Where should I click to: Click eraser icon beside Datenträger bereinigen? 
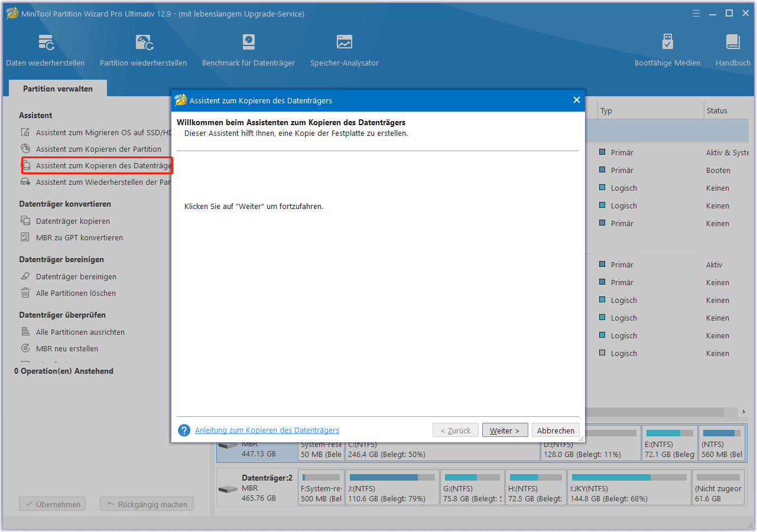pyautogui.click(x=25, y=276)
